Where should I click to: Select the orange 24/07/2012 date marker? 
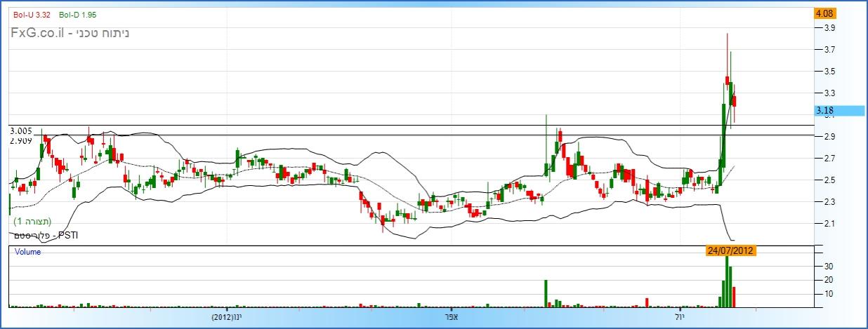[x=731, y=250]
